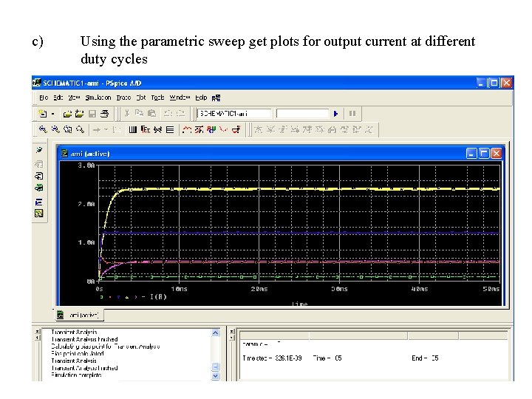Click the Zoom Area icon
This screenshot has width=532, height=399.
tap(68, 129)
